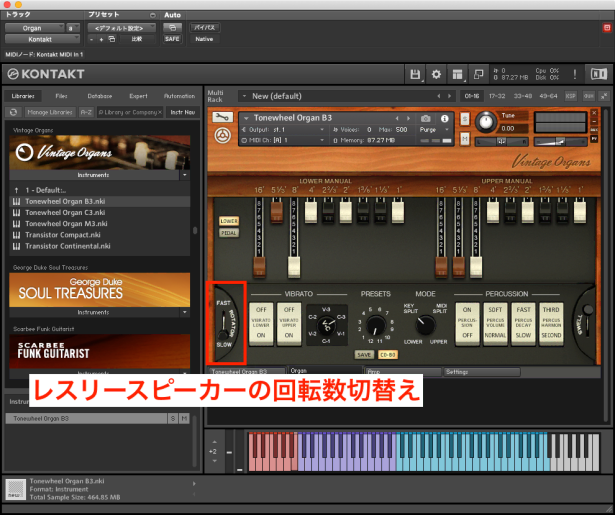Click the Auto automation enable icon
The image size is (615, 515).
[x=172, y=27]
